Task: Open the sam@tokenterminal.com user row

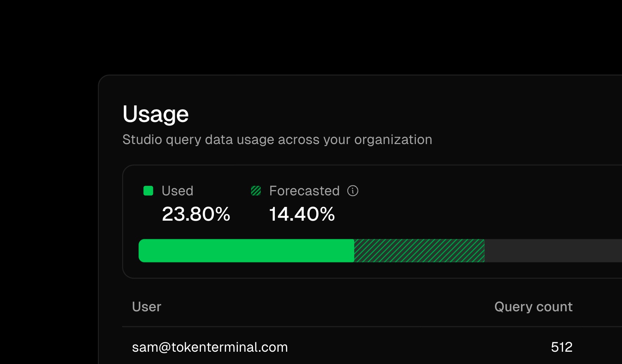Action: click(x=210, y=347)
